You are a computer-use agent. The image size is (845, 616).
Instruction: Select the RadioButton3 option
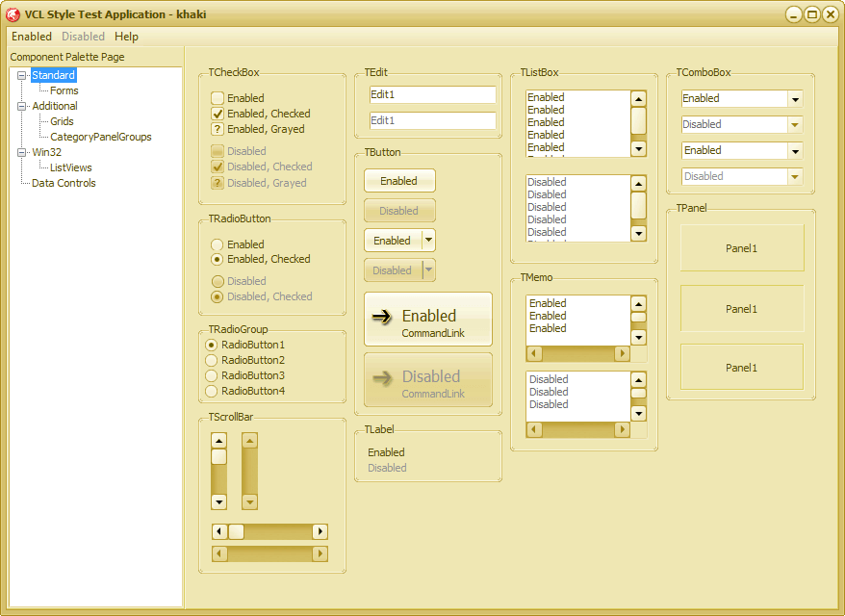[212, 375]
